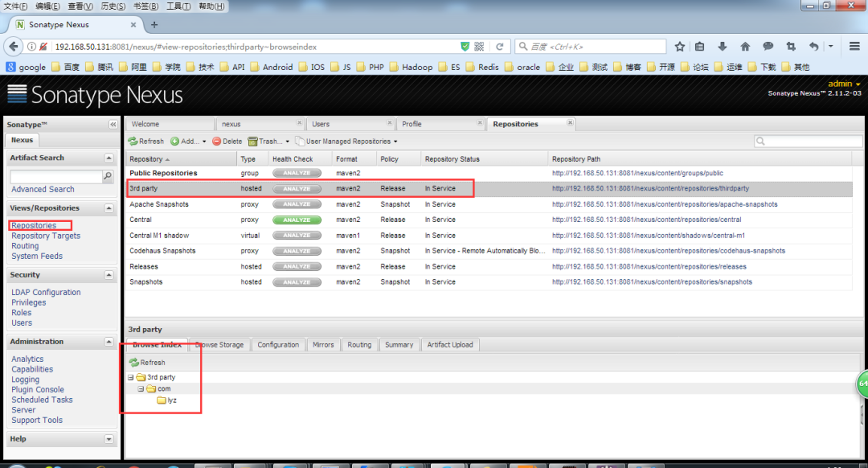868x468 pixels.
Task: Open LDAP Configuration link
Action: [46, 292]
